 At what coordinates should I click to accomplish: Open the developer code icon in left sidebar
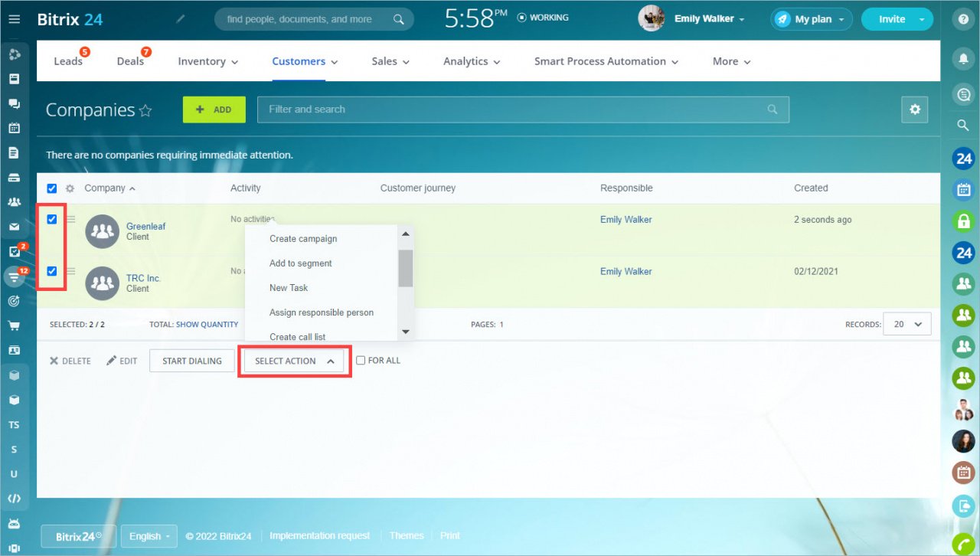coord(14,499)
